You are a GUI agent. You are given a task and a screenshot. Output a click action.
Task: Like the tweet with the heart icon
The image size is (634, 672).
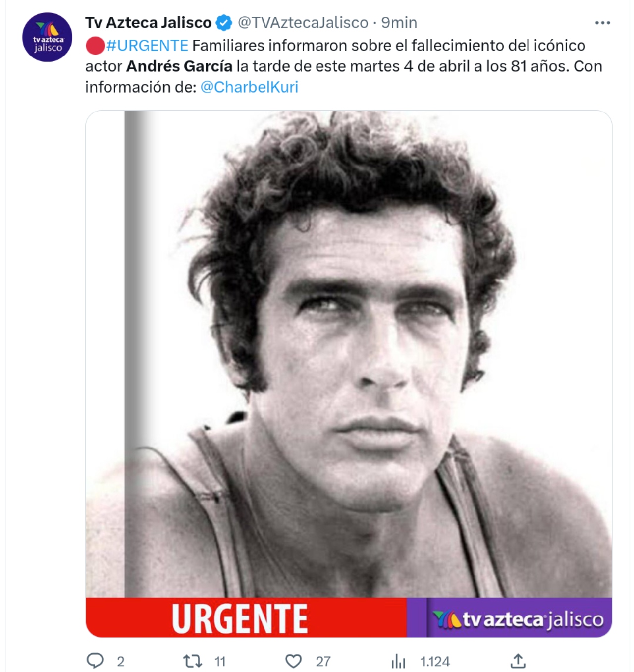point(294,661)
